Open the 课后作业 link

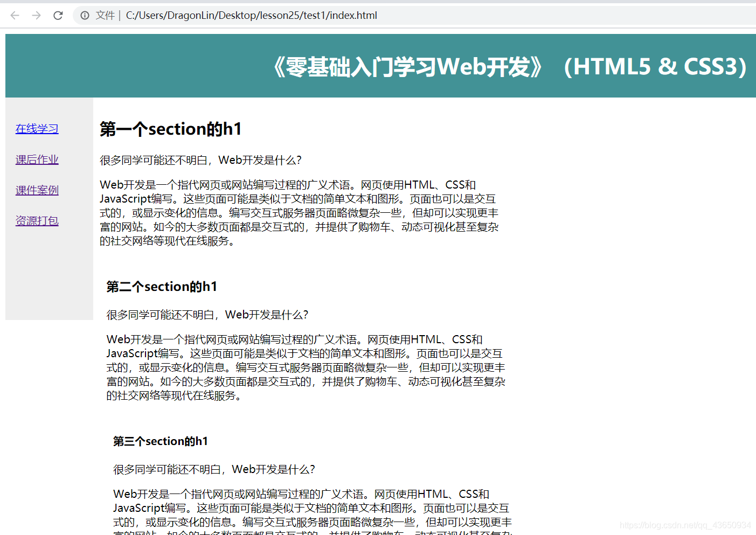pos(37,159)
